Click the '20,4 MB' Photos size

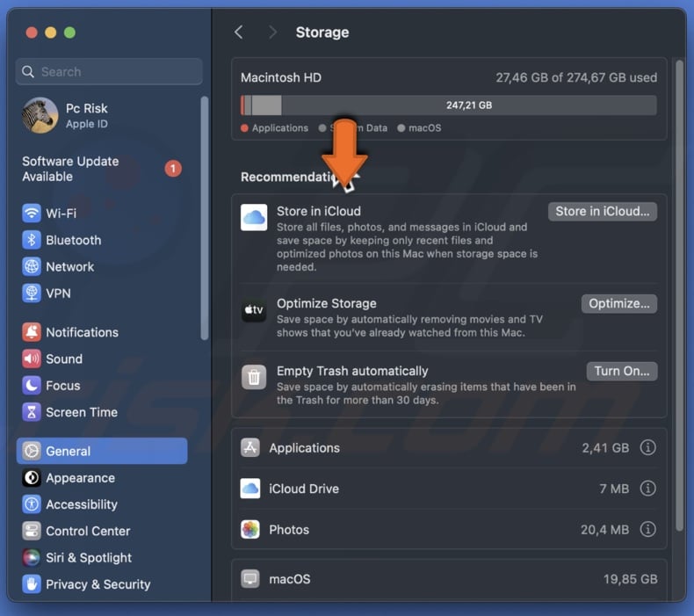[605, 530]
